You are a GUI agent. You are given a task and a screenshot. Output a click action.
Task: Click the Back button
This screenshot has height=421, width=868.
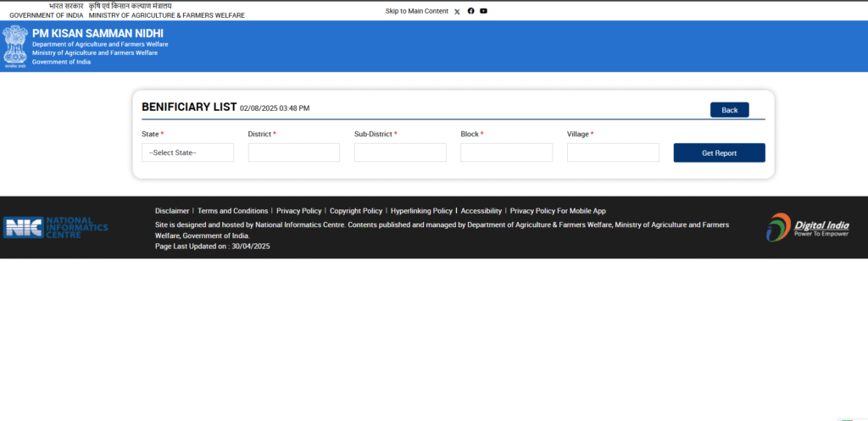click(729, 110)
